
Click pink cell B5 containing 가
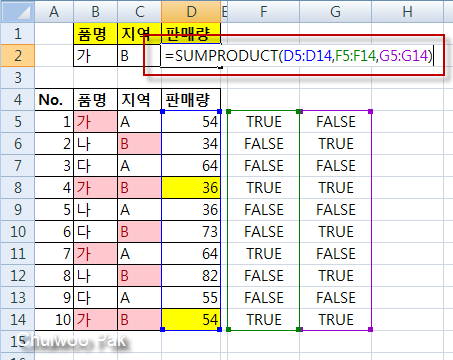pos(95,122)
